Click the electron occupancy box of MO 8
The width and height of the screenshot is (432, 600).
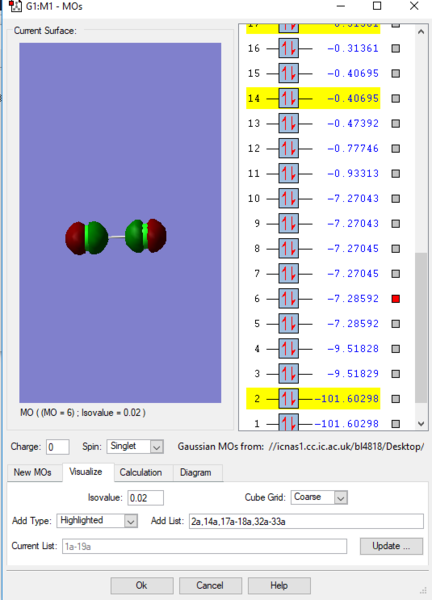point(289,249)
